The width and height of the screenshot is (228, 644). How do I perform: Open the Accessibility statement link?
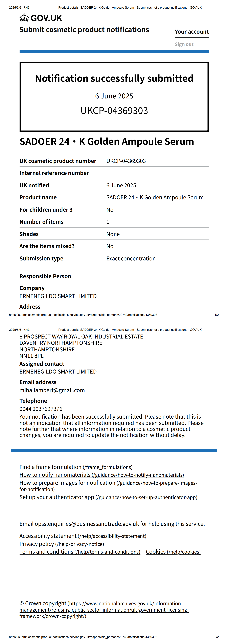(83, 536)
